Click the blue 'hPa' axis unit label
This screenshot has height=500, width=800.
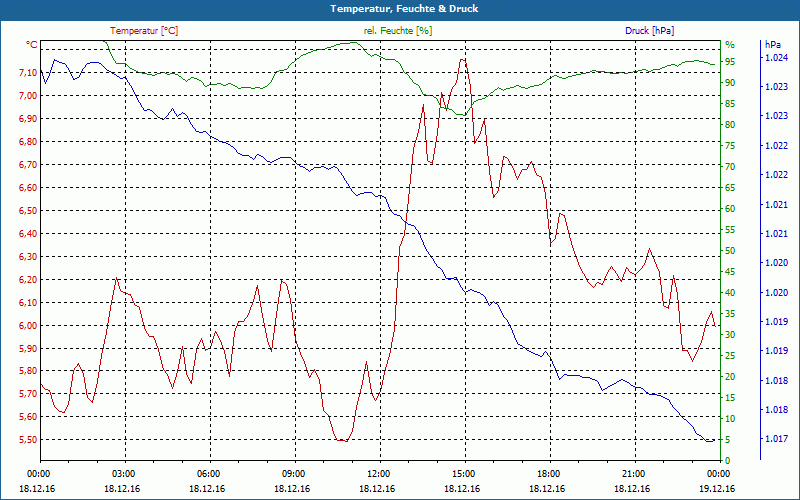[773, 45]
